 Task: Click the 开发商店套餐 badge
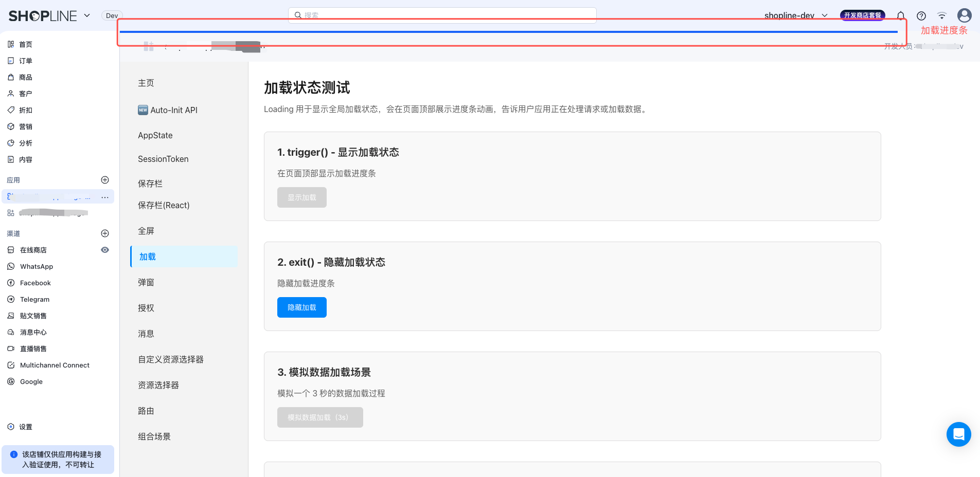[x=862, y=15]
